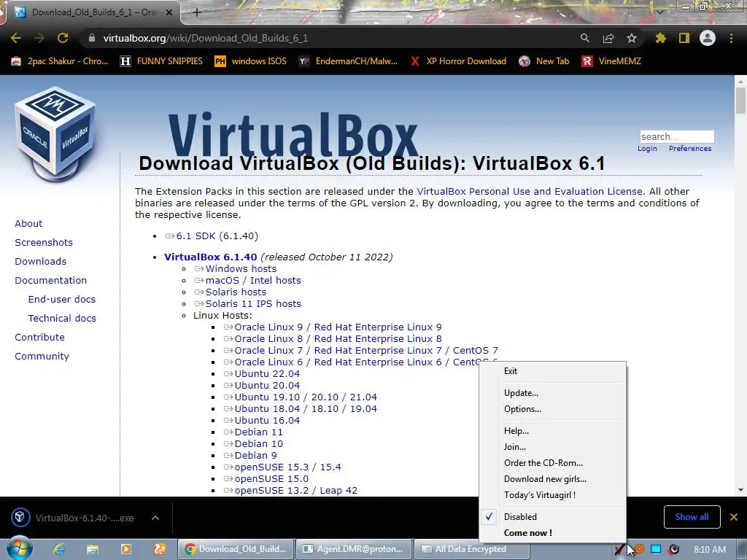The height and width of the screenshot is (560, 747).
Task: Choose Update... in the context menu
Action: click(553, 393)
